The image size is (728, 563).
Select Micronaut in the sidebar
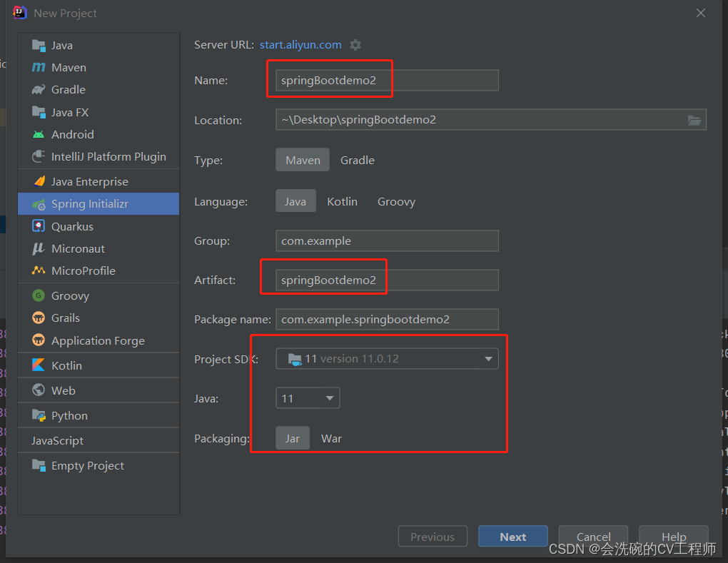pos(98,249)
